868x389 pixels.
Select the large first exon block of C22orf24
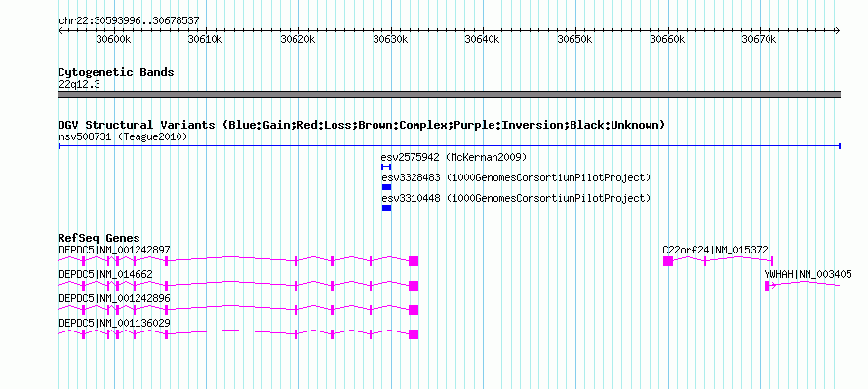(x=668, y=261)
